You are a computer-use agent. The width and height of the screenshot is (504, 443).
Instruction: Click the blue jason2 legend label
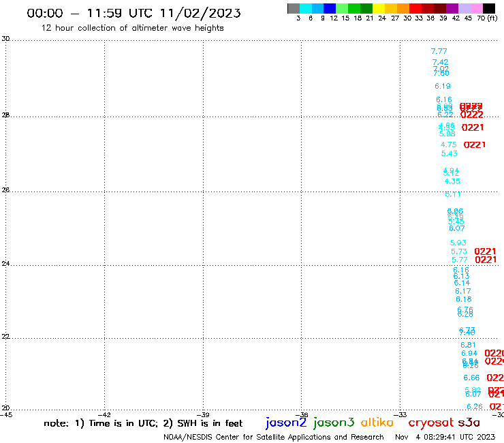point(286,423)
